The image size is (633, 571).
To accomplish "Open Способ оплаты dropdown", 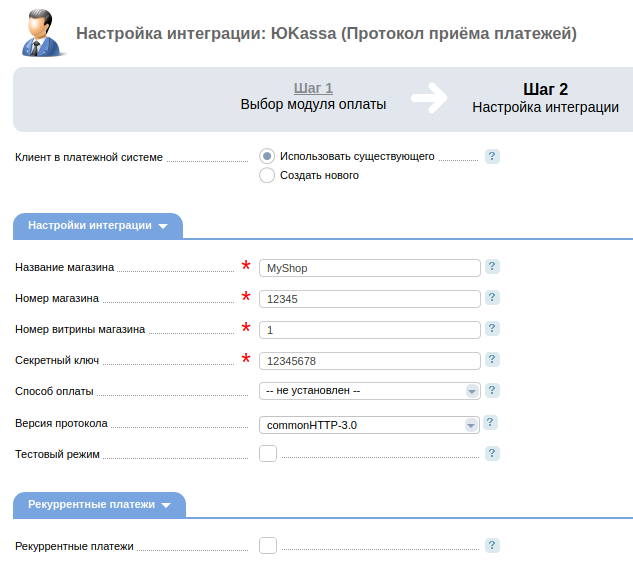I will (x=370, y=391).
